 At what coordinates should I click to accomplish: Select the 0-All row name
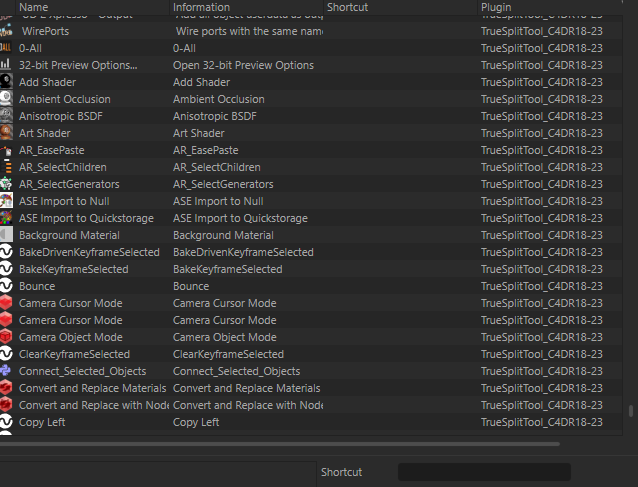click(30, 48)
